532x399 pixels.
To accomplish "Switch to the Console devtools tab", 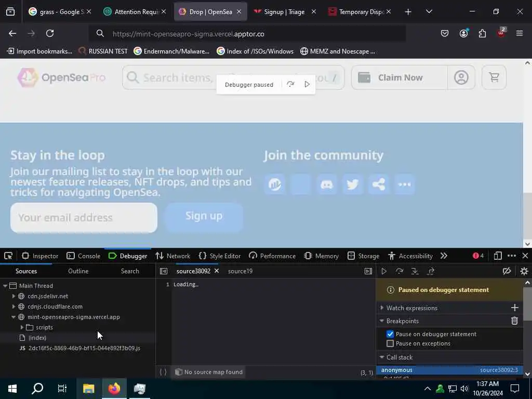I will [x=84, y=256].
